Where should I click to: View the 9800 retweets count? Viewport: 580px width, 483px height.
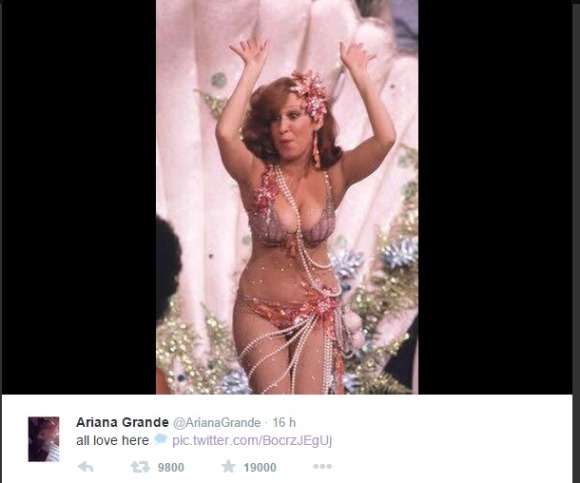click(171, 467)
